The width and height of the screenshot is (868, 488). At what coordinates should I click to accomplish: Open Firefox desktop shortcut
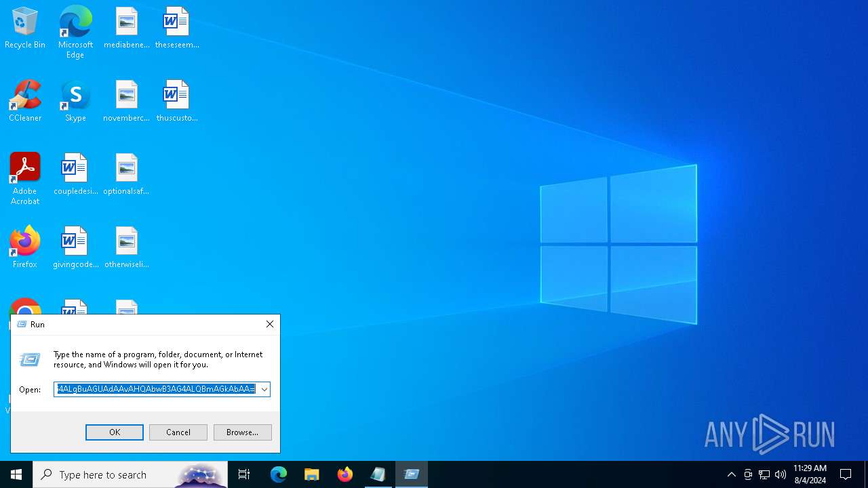(x=25, y=248)
